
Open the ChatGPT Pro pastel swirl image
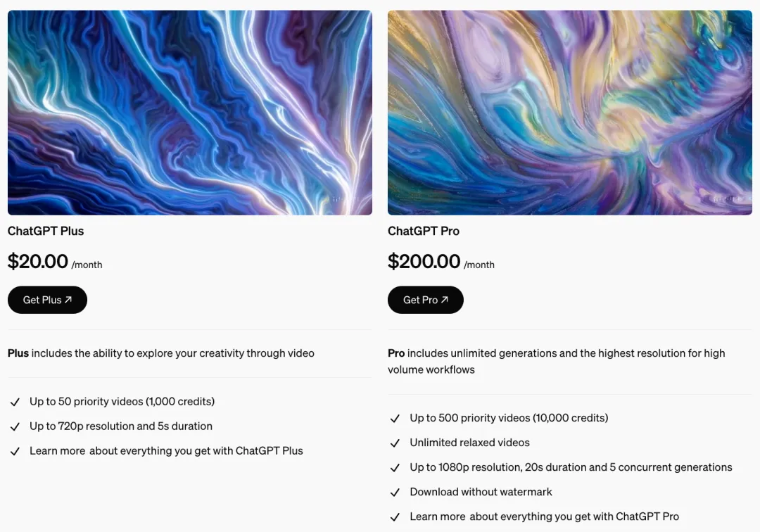coord(570,113)
